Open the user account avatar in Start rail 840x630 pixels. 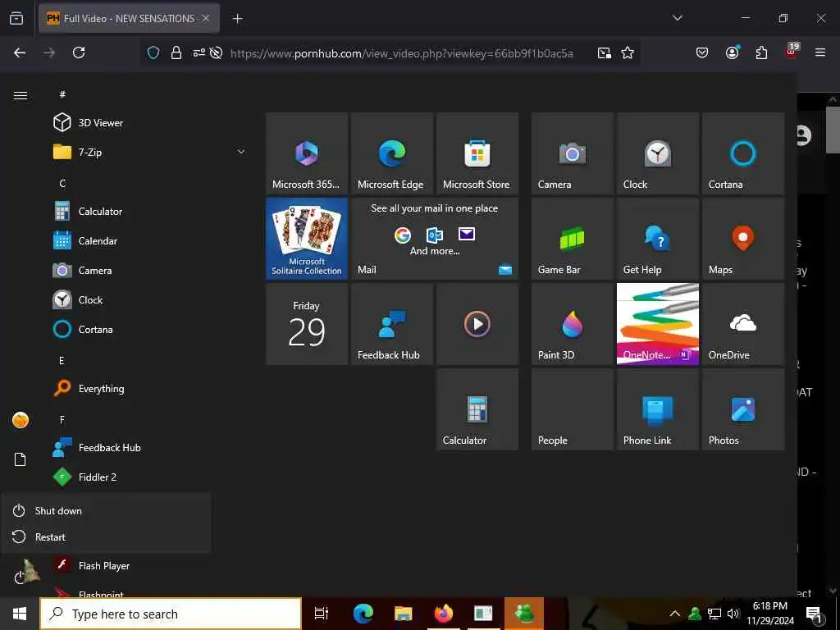(x=21, y=420)
